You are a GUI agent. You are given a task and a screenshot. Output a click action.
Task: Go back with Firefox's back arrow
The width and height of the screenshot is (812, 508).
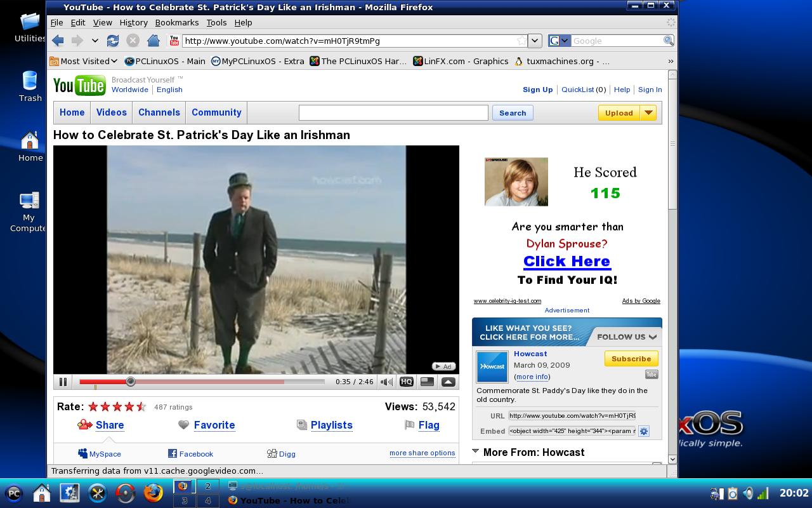[58, 41]
